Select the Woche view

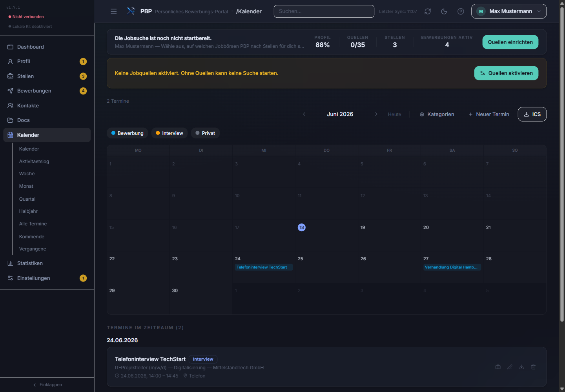pos(27,174)
